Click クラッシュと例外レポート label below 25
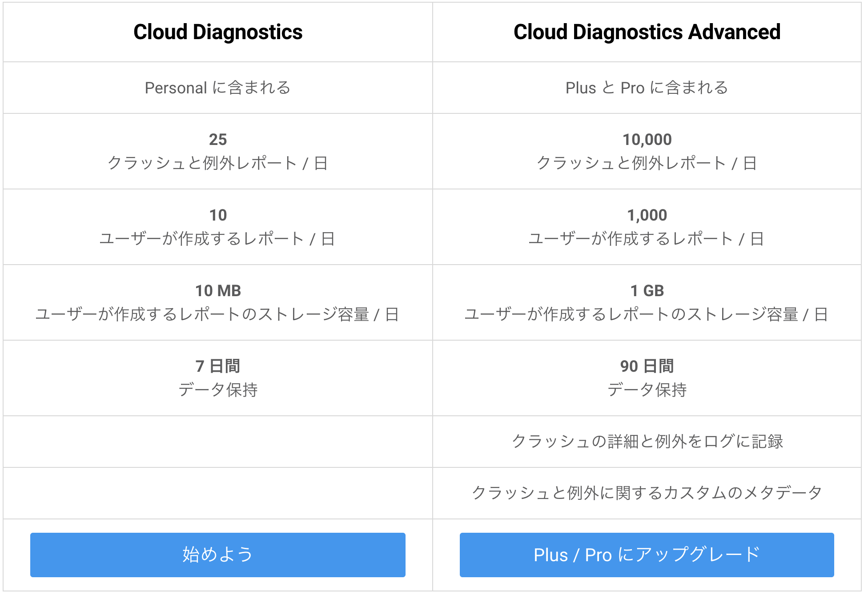 217,163
